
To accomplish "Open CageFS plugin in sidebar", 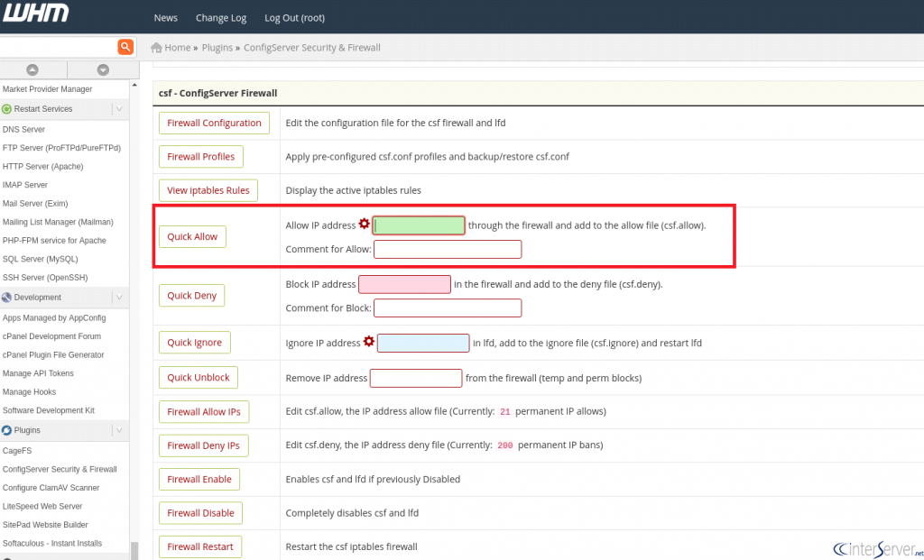I will [17, 451].
